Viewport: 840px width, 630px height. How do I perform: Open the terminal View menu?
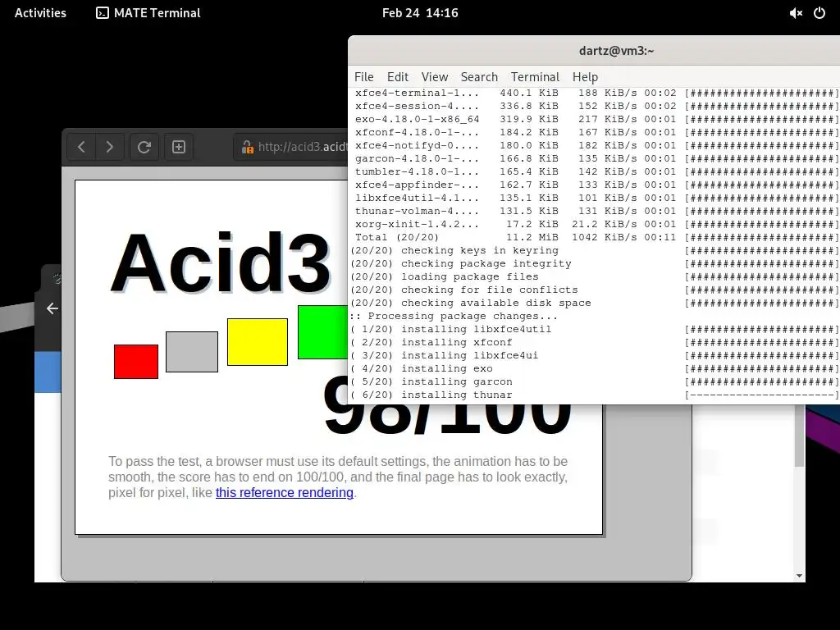[x=435, y=77]
